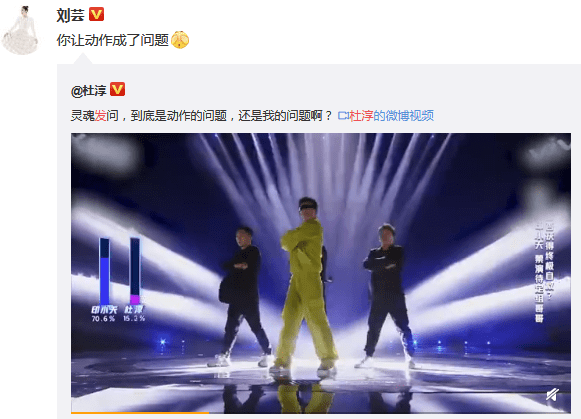Click the 印小天 70.6% label

coord(103,313)
